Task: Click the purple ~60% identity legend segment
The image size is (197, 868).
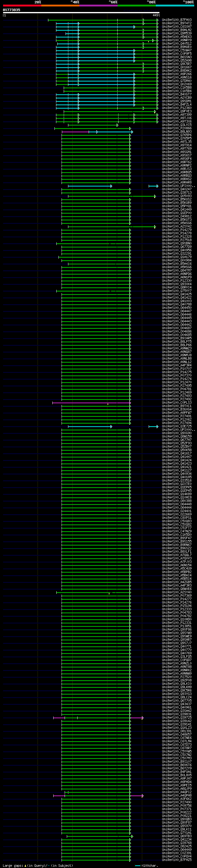Action: coord(98,6)
